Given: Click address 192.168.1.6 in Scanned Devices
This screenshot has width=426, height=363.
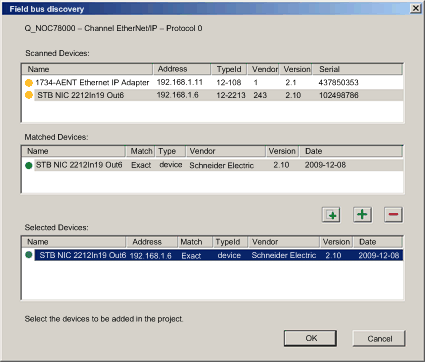Looking at the screenshot, I should 177,95.
